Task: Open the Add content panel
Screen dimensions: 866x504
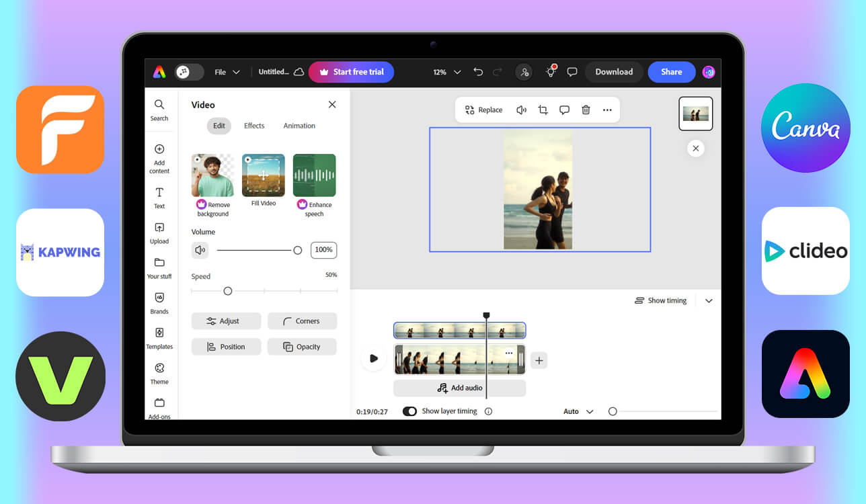Action: click(x=159, y=159)
